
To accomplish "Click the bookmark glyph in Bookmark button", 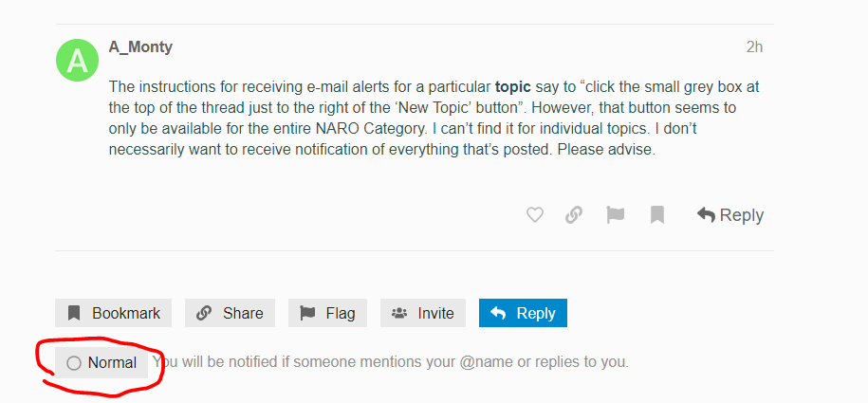I will [74, 313].
